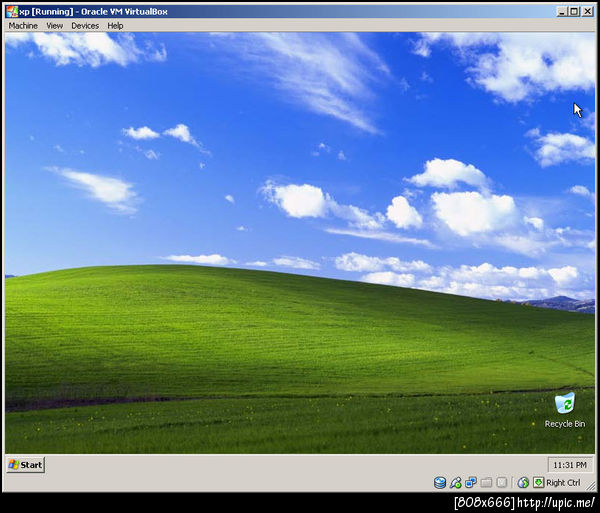Select the Recycle Bin desktop icon
Viewport: 600px width, 513px height.
565,410
